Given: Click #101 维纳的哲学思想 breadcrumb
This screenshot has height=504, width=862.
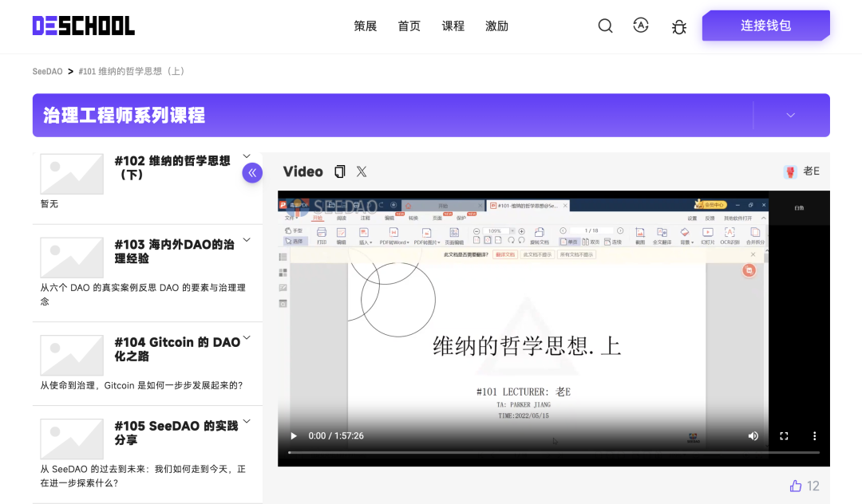Looking at the screenshot, I should tap(132, 71).
